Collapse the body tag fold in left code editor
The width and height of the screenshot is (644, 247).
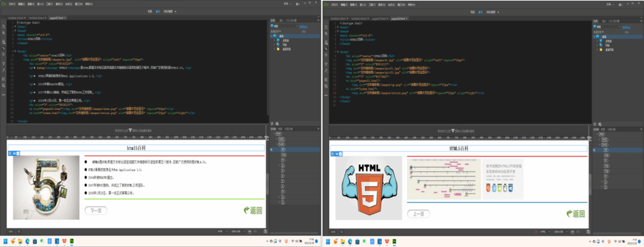coord(15,52)
